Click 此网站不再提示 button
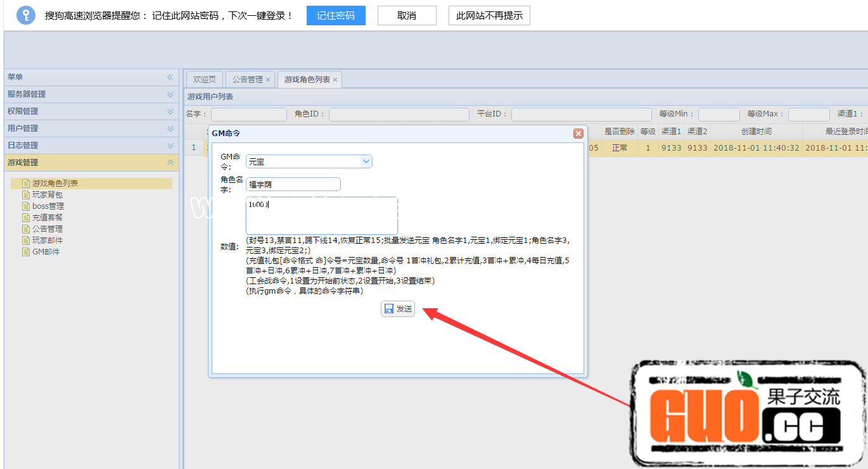This screenshot has width=868, height=469. (x=489, y=16)
